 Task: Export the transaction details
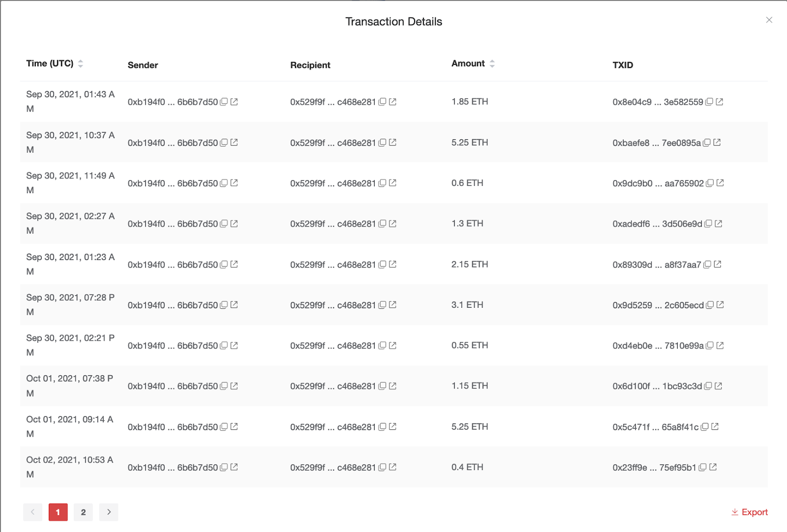point(750,512)
